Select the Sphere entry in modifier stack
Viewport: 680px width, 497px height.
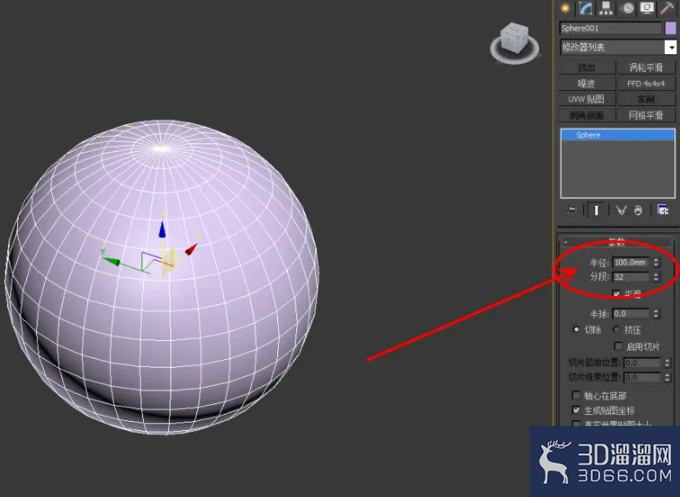click(618, 135)
